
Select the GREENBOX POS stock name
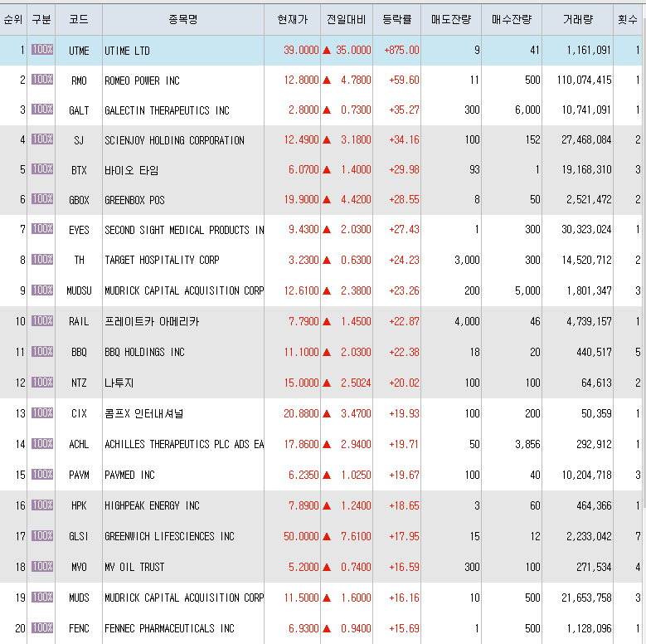134,200
